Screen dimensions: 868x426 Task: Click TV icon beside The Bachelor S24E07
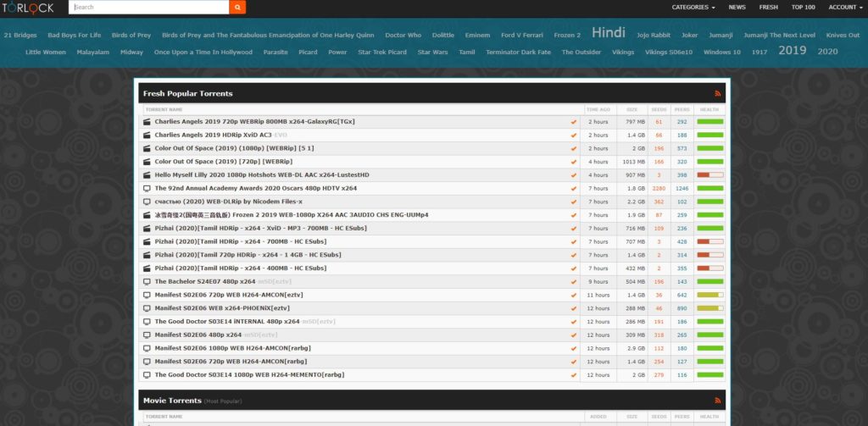coord(147,282)
